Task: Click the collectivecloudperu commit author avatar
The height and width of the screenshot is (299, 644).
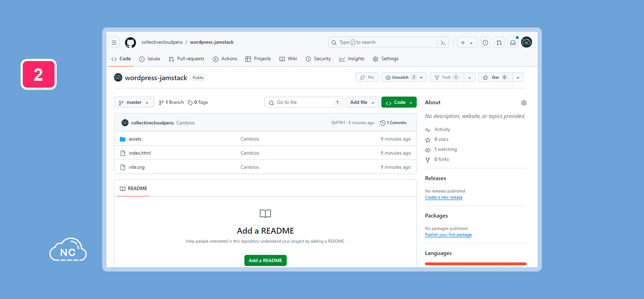Action: point(125,122)
